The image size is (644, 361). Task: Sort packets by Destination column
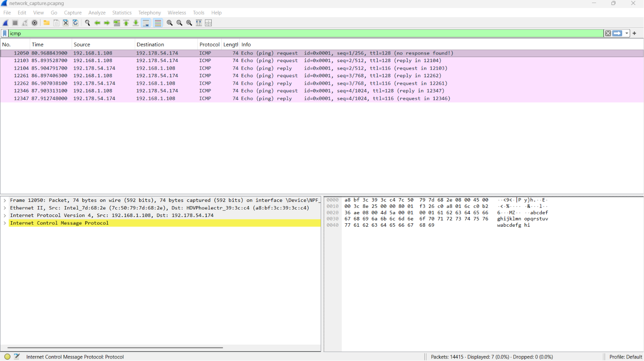[166, 44]
